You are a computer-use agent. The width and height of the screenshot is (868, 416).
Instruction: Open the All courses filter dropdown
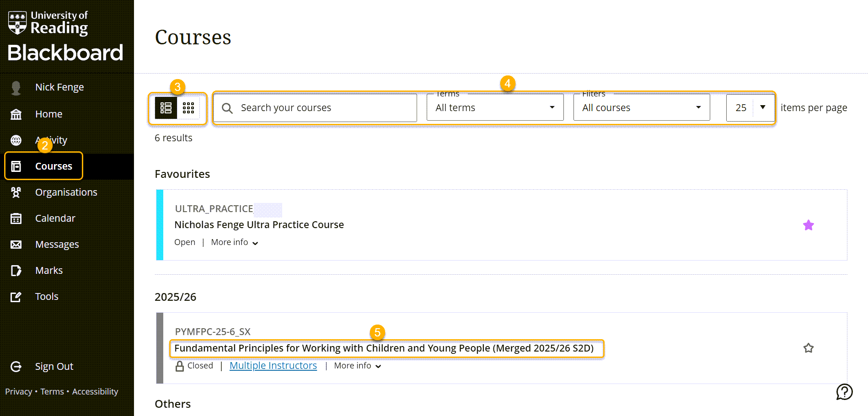(641, 108)
